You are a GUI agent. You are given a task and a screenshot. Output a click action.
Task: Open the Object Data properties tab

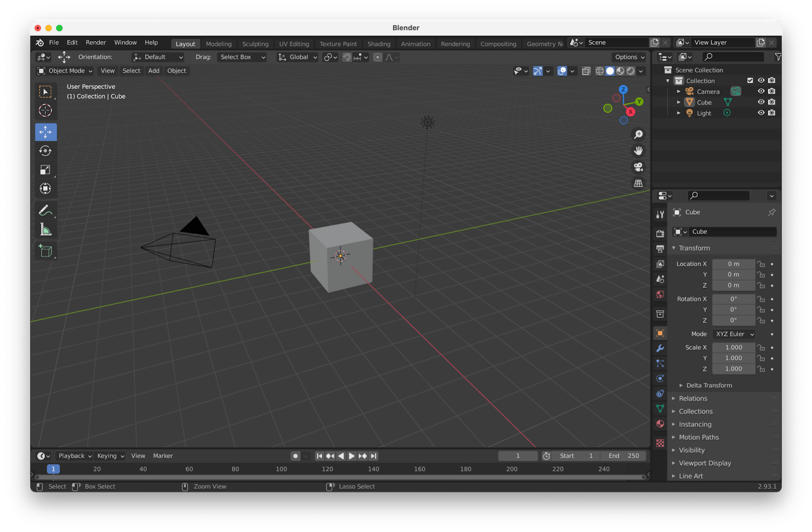click(x=660, y=409)
